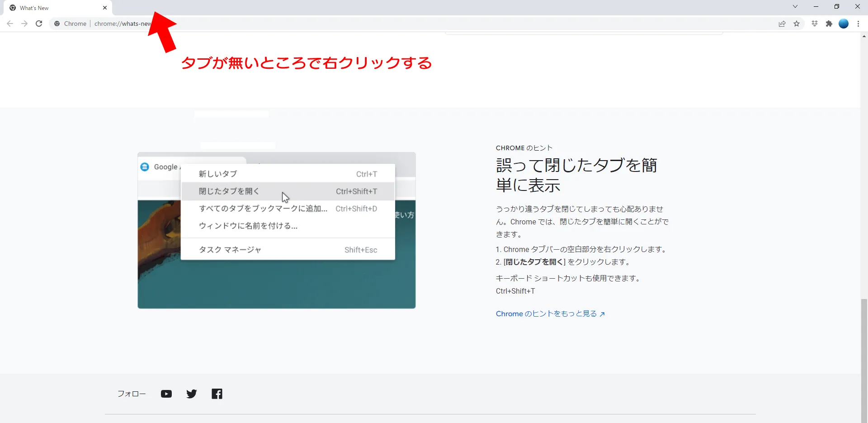Open the Twitter follow icon
The image size is (868, 423).
(x=192, y=394)
